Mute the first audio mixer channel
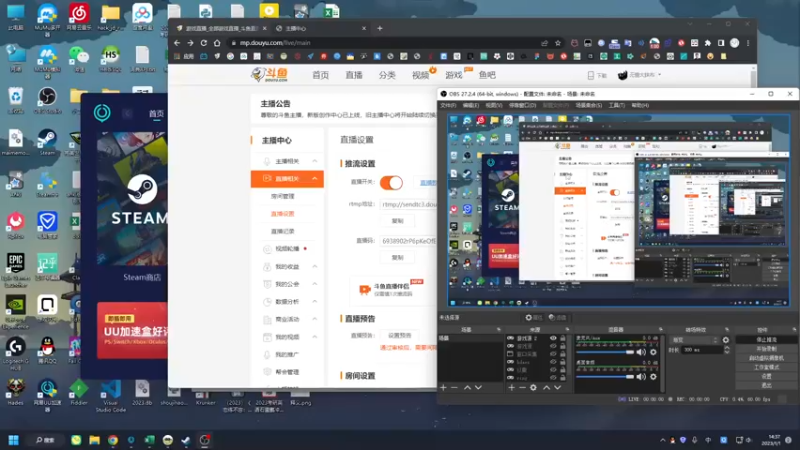 641,352
